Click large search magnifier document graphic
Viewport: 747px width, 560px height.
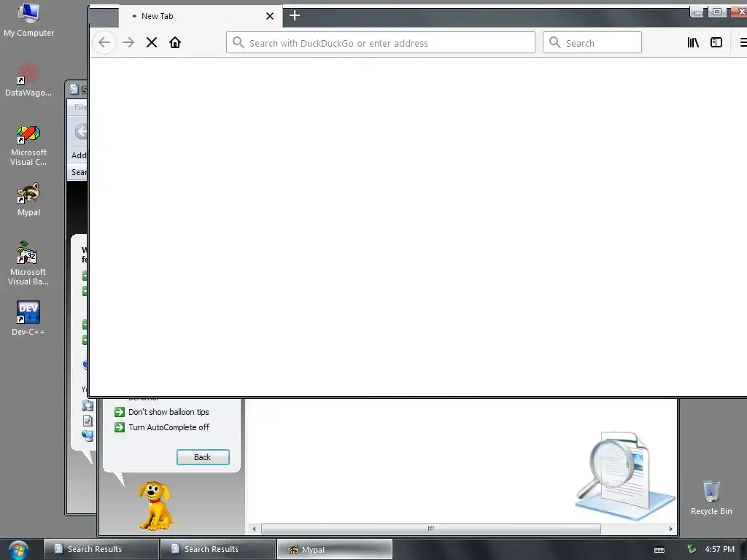625,475
